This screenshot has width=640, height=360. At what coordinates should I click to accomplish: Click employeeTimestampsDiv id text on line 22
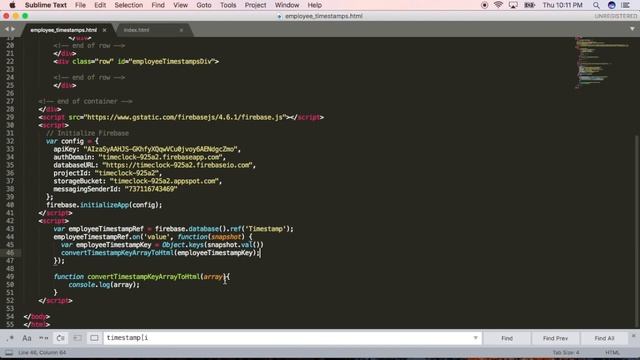click(172, 62)
